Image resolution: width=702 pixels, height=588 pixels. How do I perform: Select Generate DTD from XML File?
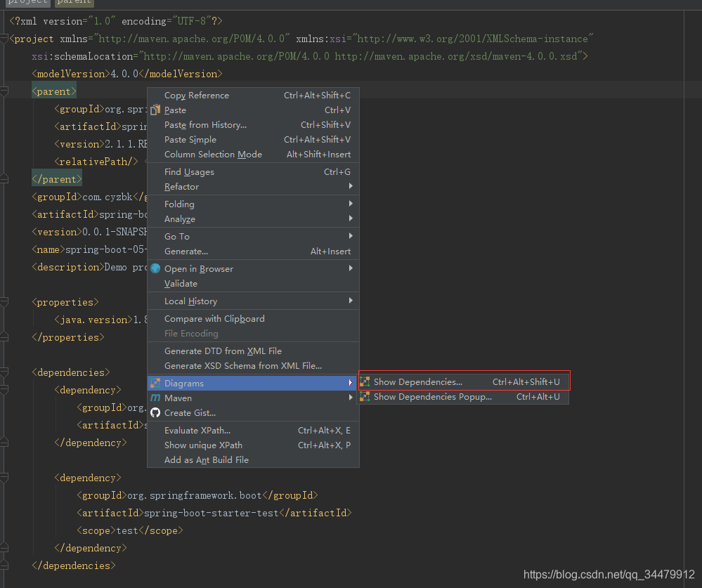point(254,351)
